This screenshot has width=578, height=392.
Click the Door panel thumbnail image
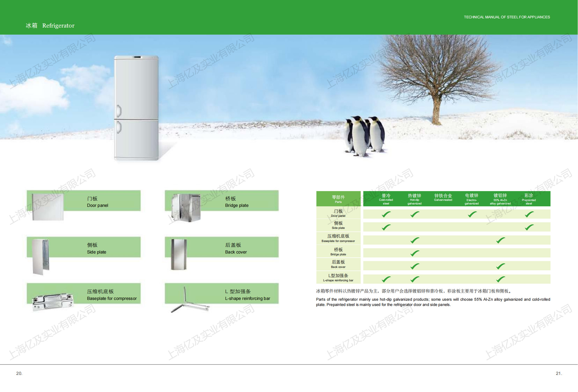(x=48, y=207)
